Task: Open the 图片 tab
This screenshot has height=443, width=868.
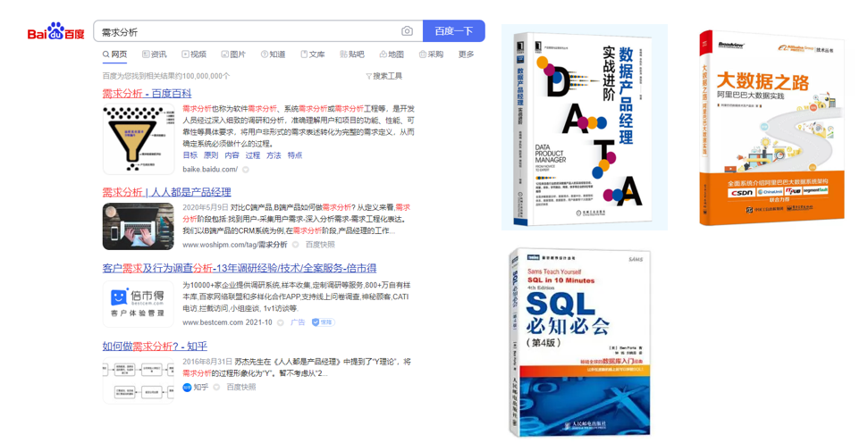Action: (233, 54)
